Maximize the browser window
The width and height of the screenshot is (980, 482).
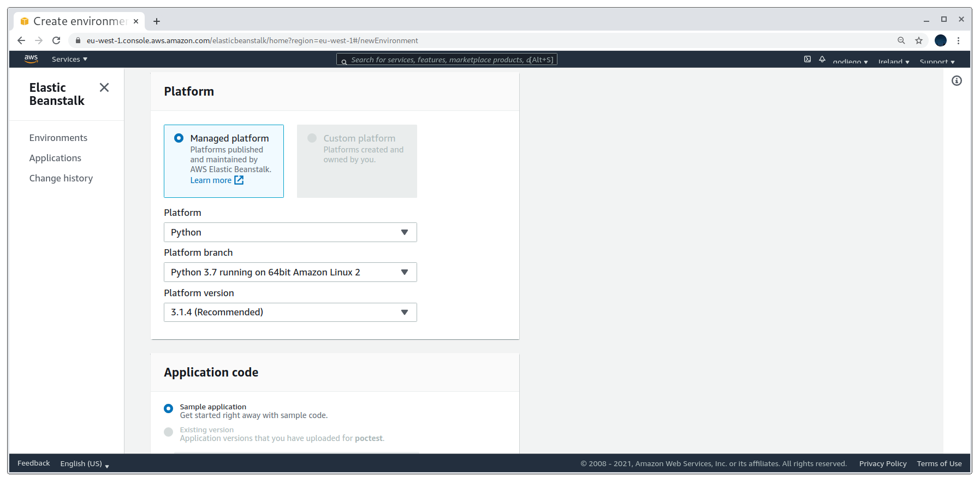[x=944, y=19]
